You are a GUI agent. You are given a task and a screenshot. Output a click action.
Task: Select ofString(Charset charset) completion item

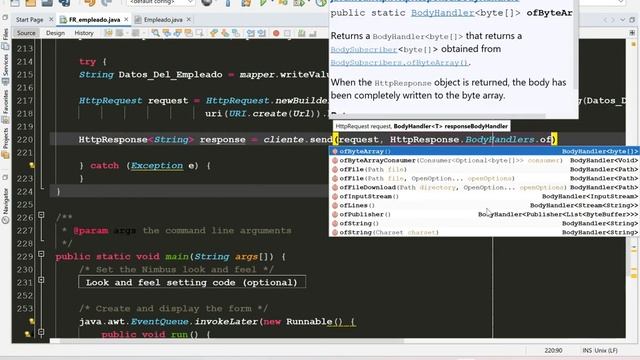[484, 232]
